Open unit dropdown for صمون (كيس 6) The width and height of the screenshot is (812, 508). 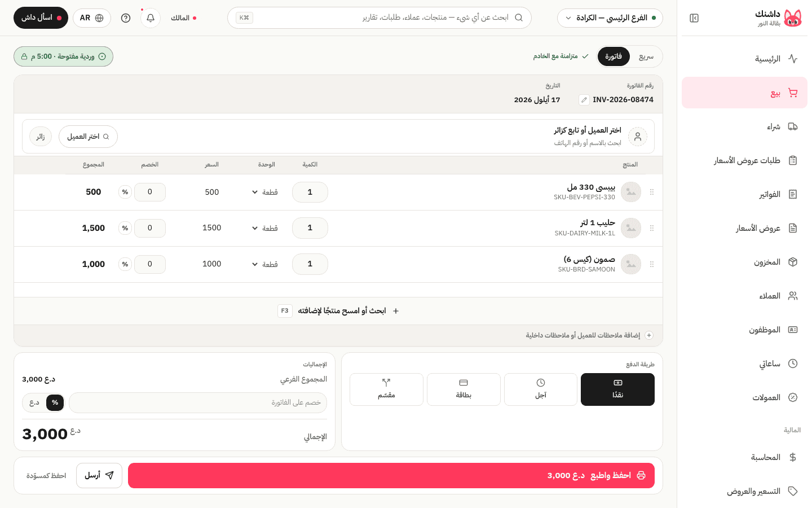(265, 264)
